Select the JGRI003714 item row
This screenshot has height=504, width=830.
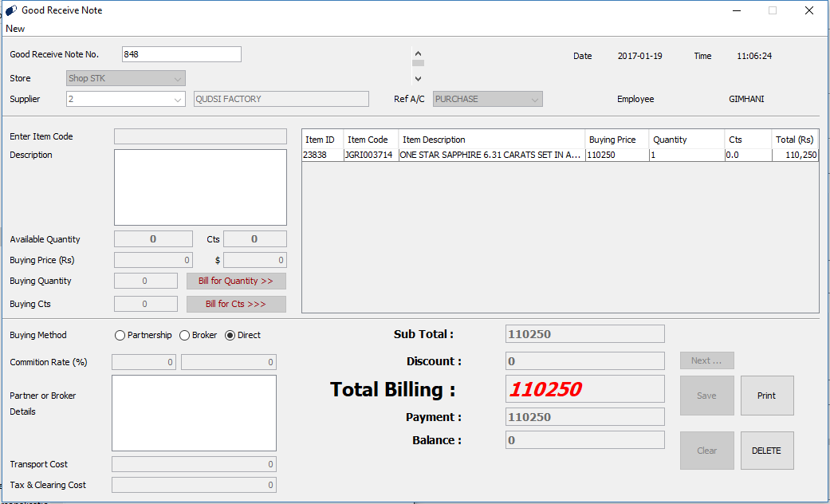pos(369,156)
